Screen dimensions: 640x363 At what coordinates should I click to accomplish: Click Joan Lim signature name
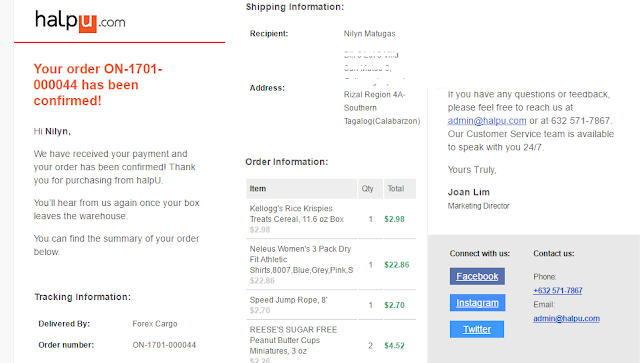tap(469, 192)
